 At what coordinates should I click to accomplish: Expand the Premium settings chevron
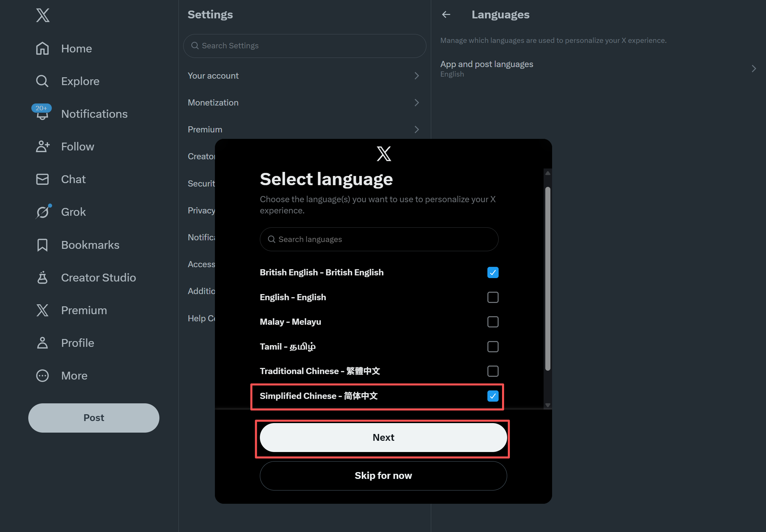tap(417, 129)
